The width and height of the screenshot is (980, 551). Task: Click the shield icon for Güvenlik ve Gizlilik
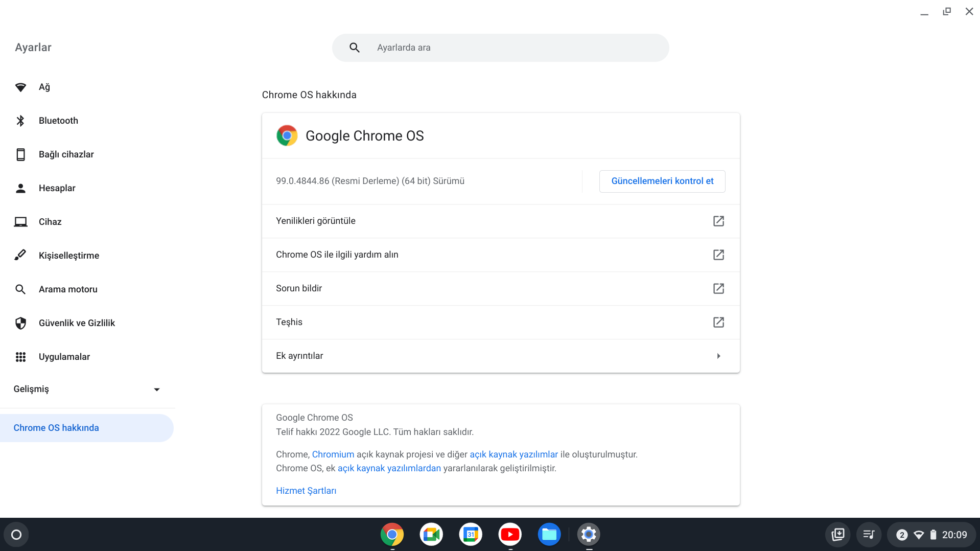coord(20,323)
